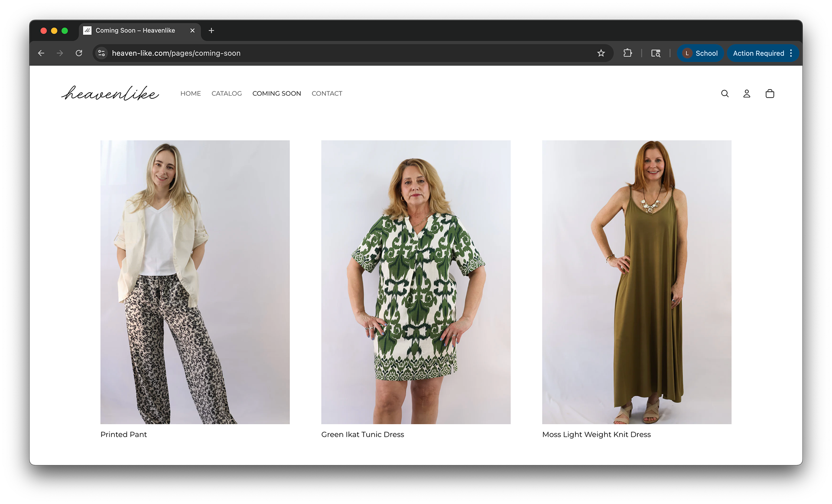Image resolution: width=832 pixels, height=504 pixels.
Task: Click the tab search icon in toolbar
Action: [656, 53]
